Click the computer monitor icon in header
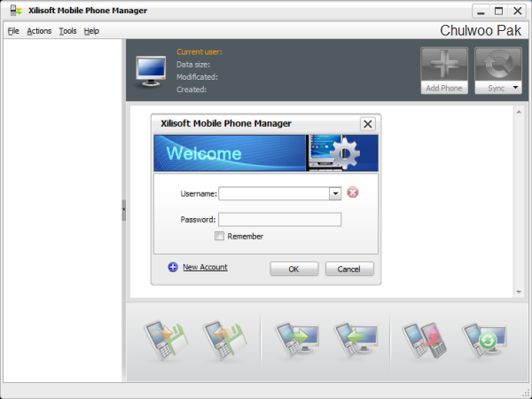 tap(151, 72)
